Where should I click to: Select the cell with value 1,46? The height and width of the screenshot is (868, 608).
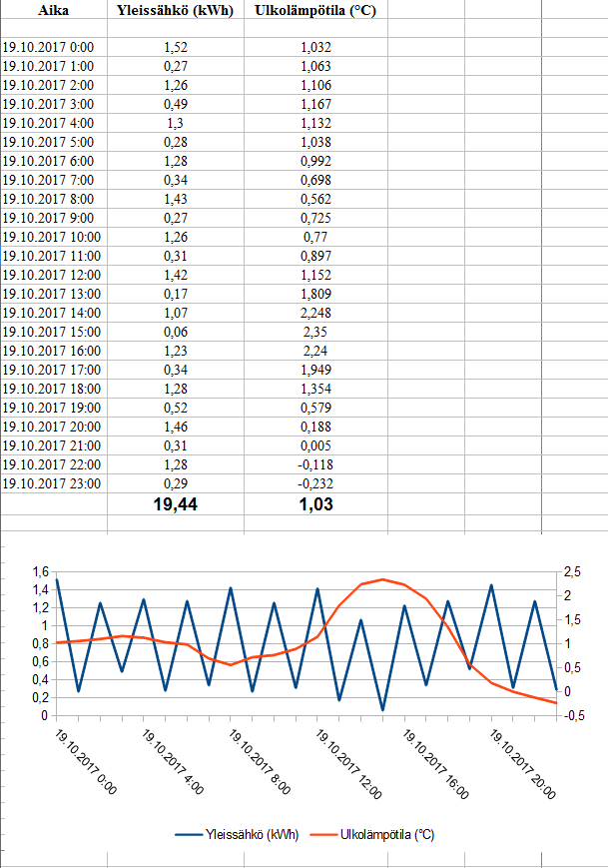(176, 427)
